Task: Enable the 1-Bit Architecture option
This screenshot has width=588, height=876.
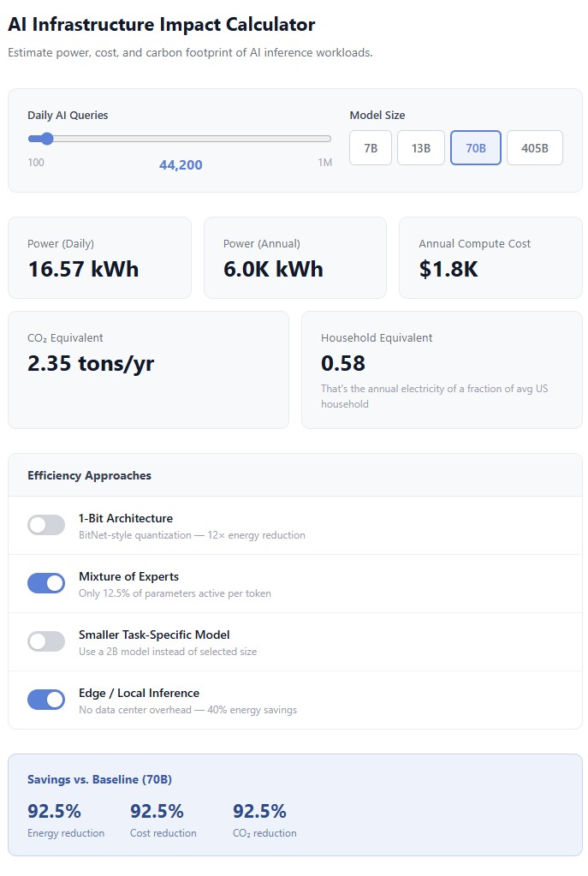Action: pos(46,524)
